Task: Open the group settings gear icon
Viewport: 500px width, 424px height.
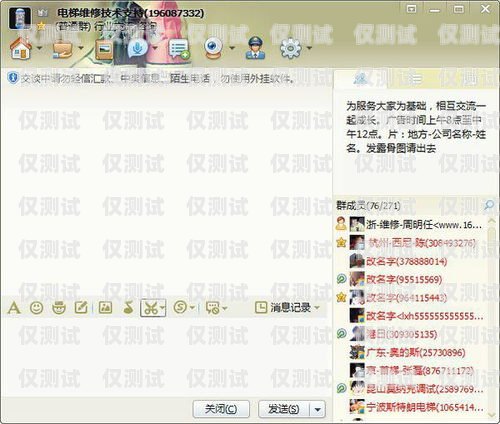Action: [290, 49]
